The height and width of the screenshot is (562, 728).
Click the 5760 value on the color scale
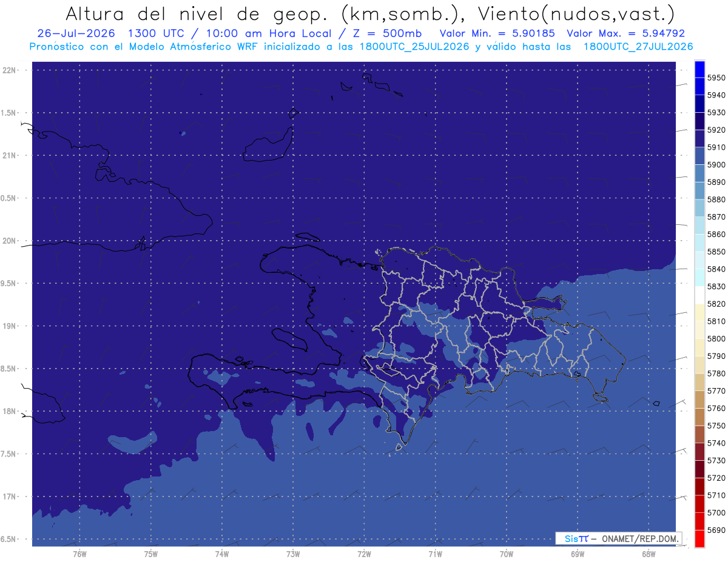point(716,408)
